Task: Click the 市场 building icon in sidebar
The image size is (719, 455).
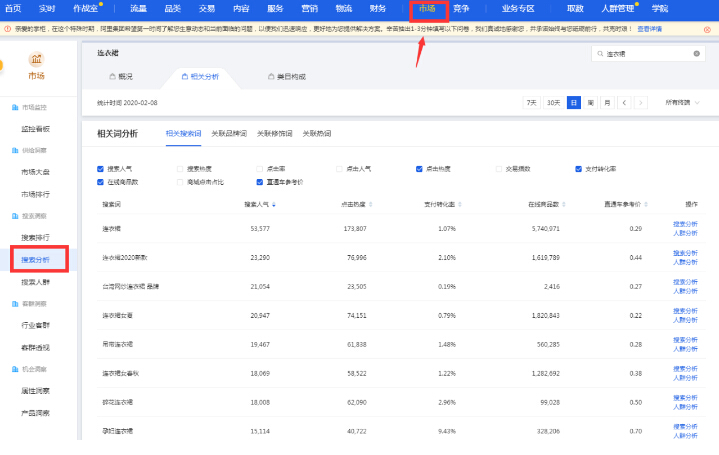Action: coord(37,60)
